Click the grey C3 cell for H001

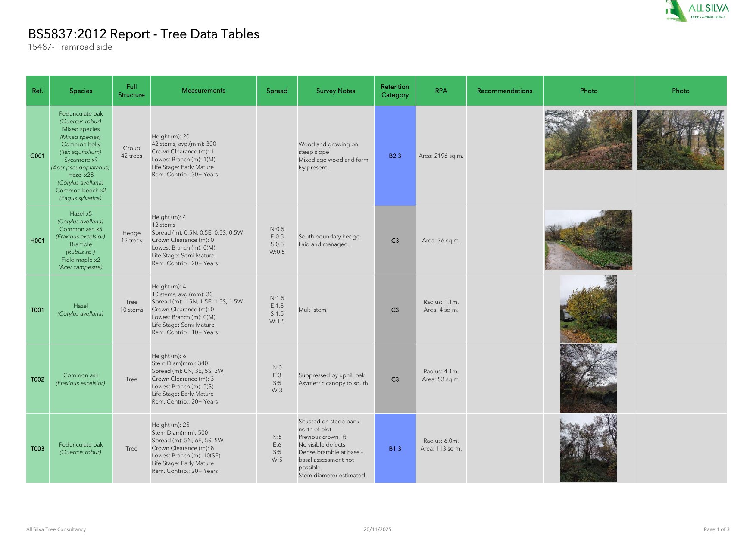pyautogui.click(x=395, y=241)
